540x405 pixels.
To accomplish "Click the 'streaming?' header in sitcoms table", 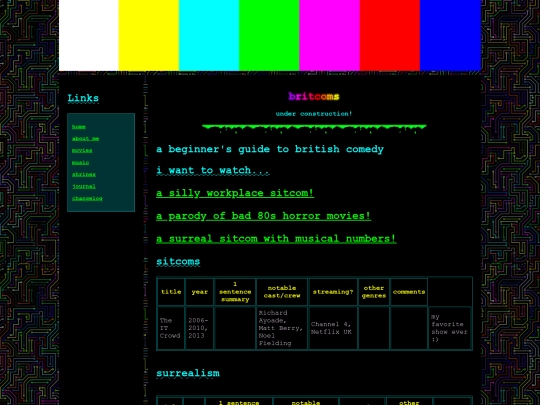I will [333, 292].
